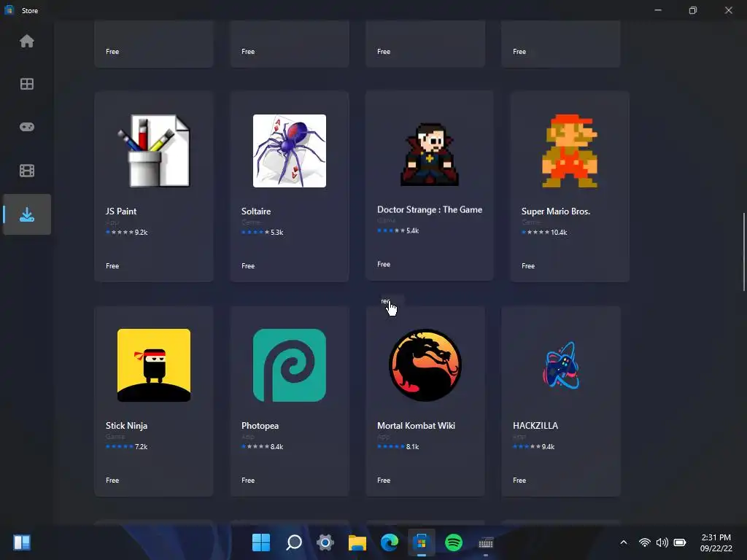Expand the hidden tray icons chevron

click(624, 542)
